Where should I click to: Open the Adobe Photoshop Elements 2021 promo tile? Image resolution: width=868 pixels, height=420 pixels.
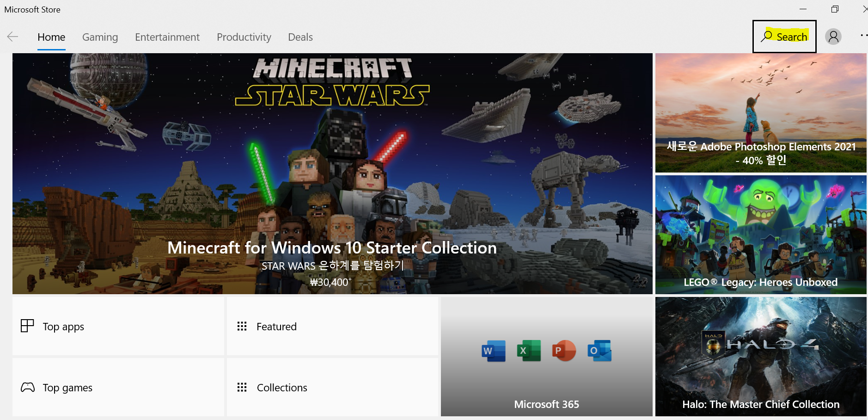(x=761, y=113)
